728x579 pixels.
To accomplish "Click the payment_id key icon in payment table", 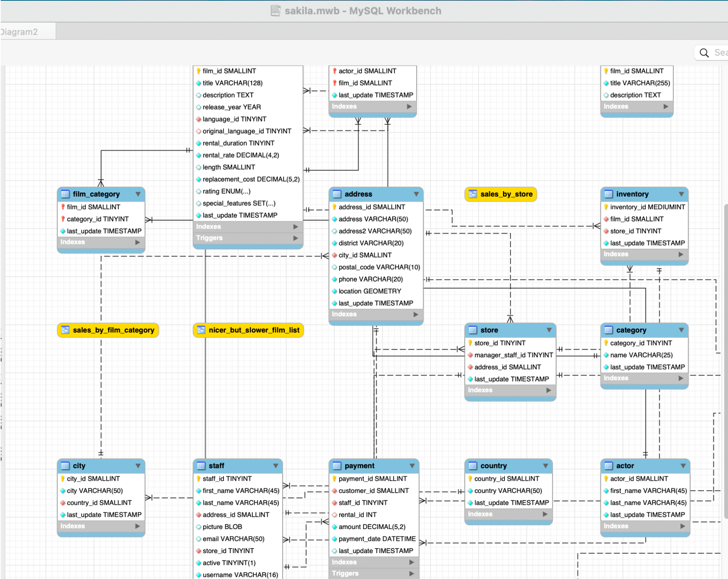I will pyautogui.click(x=334, y=479).
